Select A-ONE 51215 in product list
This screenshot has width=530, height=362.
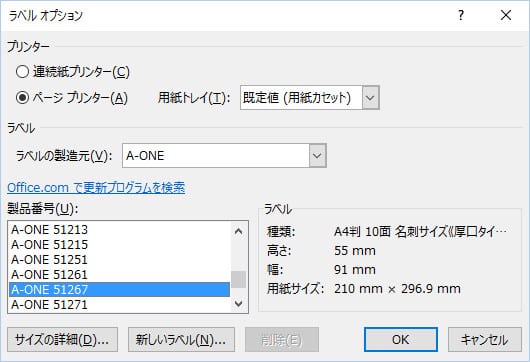click(x=119, y=244)
